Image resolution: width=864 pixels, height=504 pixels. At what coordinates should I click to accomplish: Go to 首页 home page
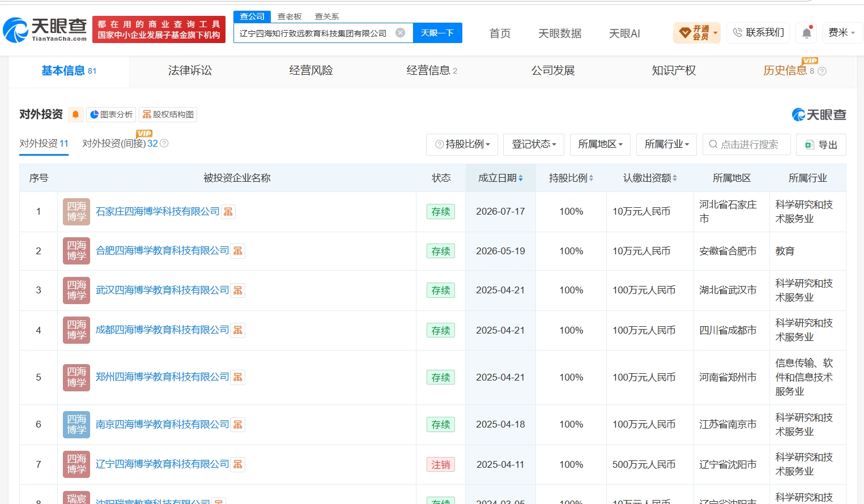(x=500, y=33)
